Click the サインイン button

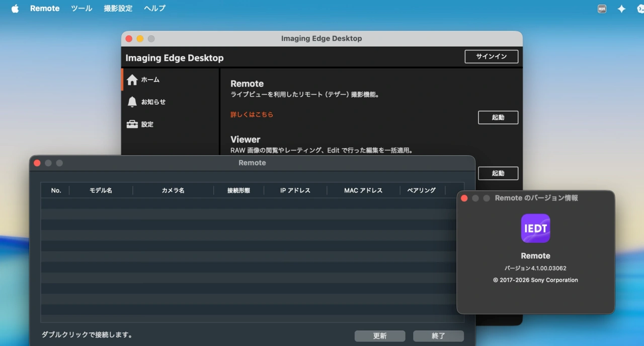coord(491,56)
